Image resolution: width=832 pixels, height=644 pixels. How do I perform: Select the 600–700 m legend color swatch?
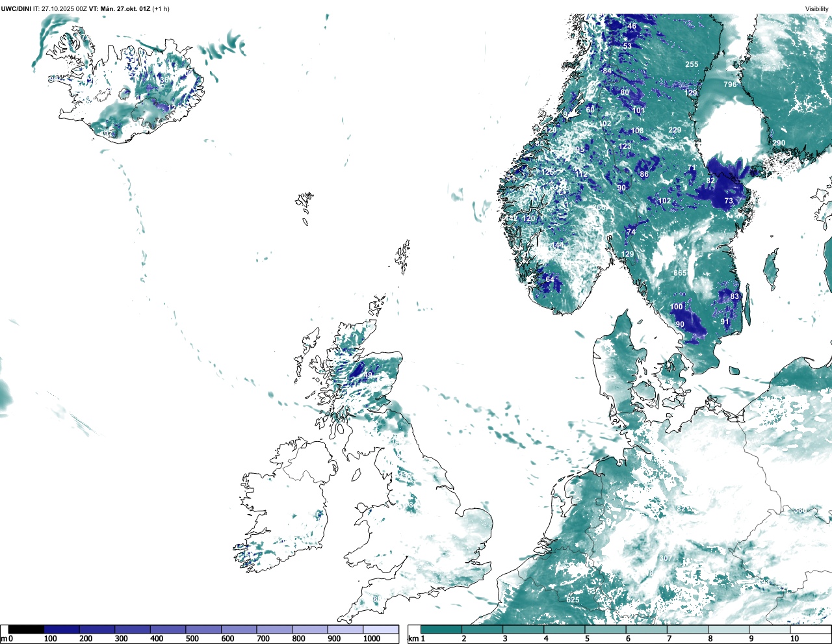[239, 629]
